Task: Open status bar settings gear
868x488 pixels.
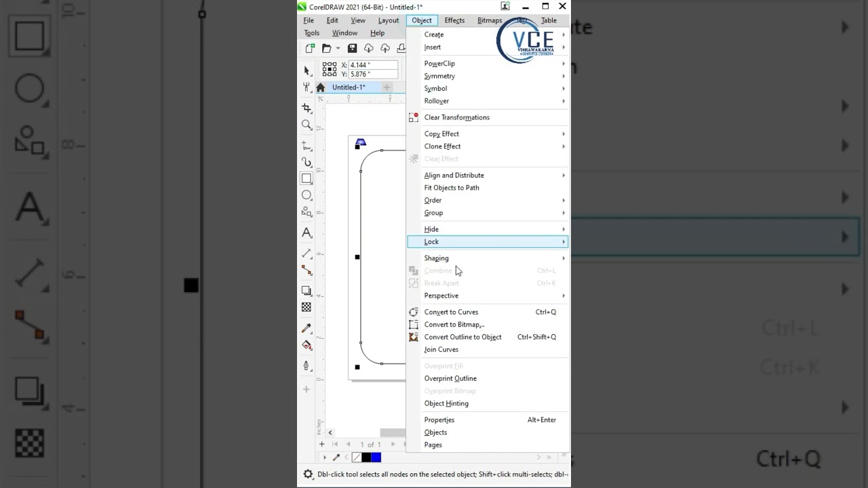Action: coord(308,474)
